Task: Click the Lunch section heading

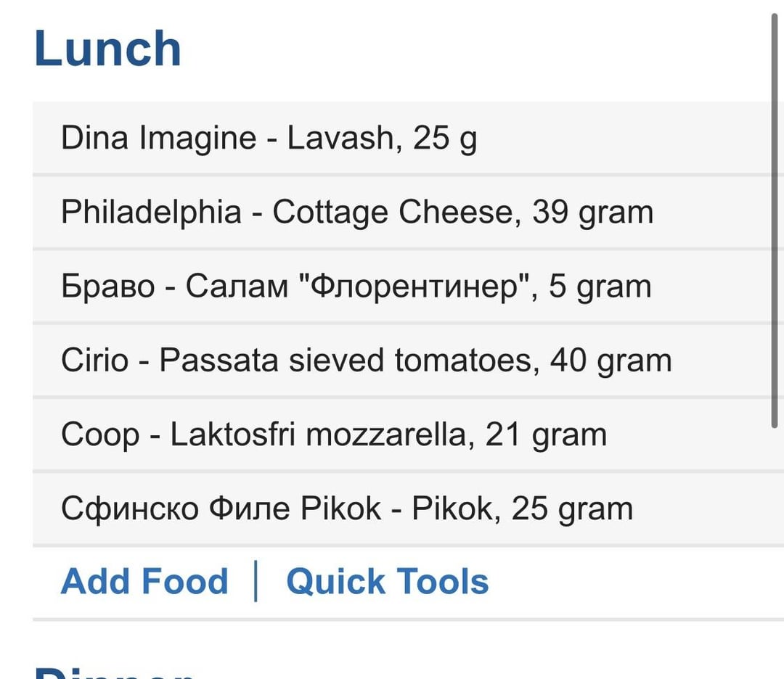Action: coord(107,49)
